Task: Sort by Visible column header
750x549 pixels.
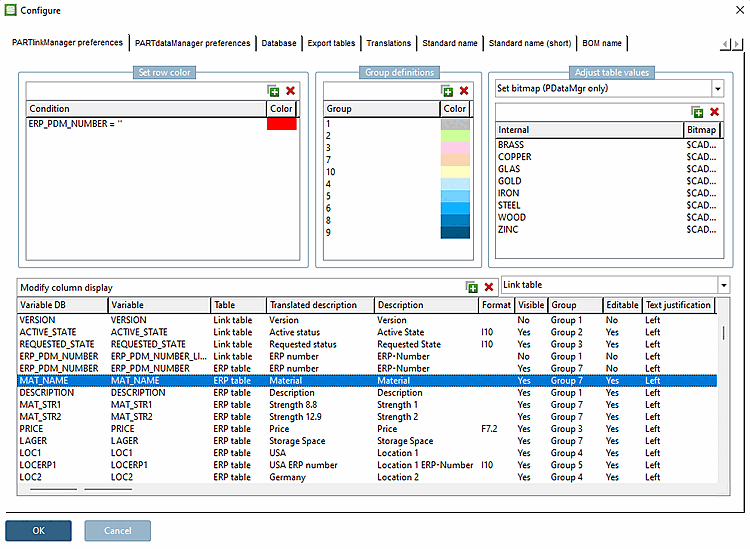Action: 531,305
